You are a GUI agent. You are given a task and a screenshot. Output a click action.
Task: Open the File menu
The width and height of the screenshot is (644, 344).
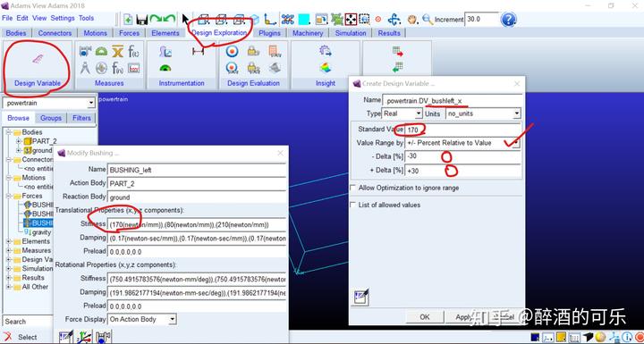7,18
